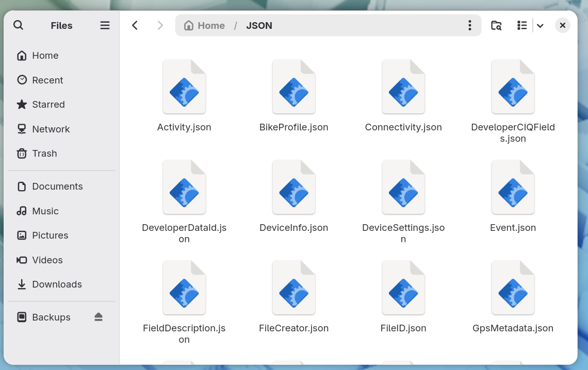
Task: Select the FieldDescription.json file icon
Action: tap(184, 287)
